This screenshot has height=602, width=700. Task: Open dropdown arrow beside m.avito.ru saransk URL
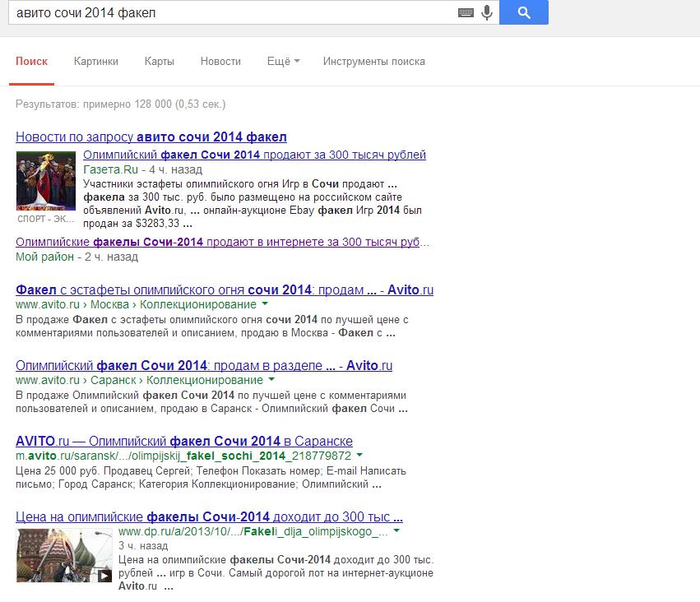click(360, 455)
